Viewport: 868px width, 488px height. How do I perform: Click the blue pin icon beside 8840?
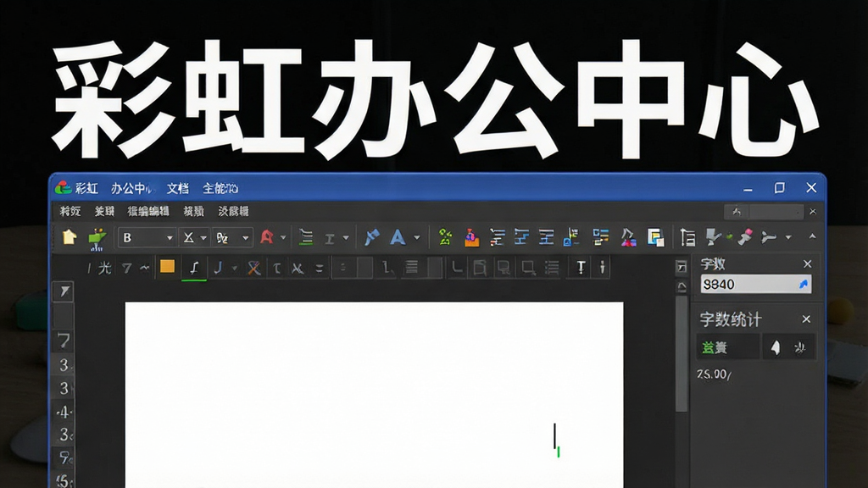[804, 285]
